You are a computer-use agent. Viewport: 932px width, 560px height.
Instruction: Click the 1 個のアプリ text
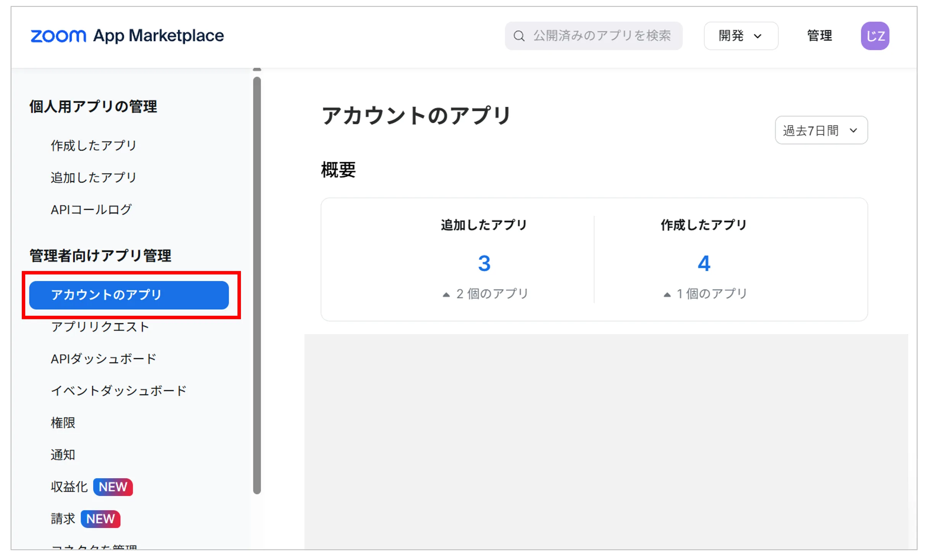point(711,294)
